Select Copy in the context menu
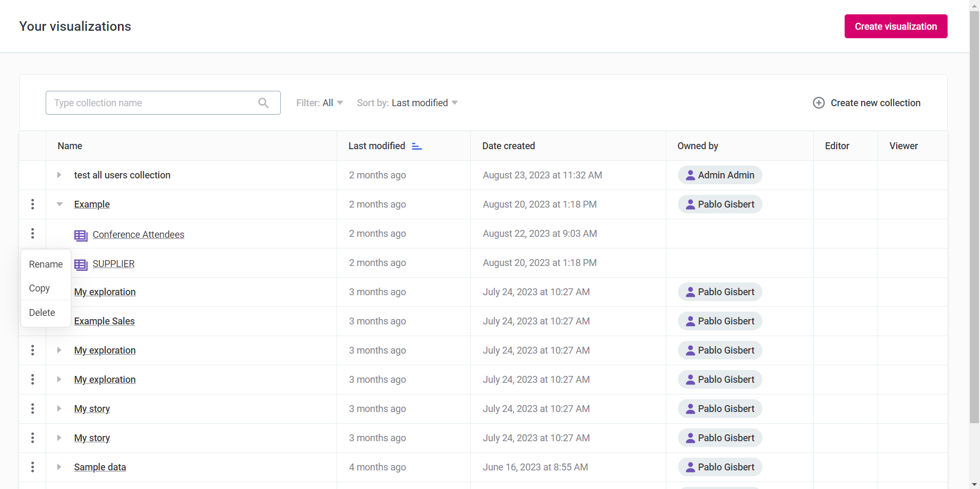The image size is (980, 489). pyautogui.click(x=39, y=288)
